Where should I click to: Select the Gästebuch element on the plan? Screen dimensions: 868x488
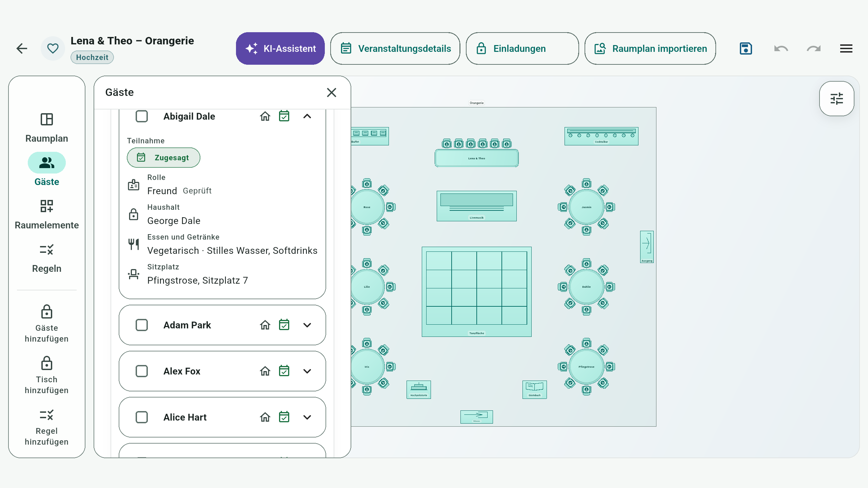click(x=535, y=389)
